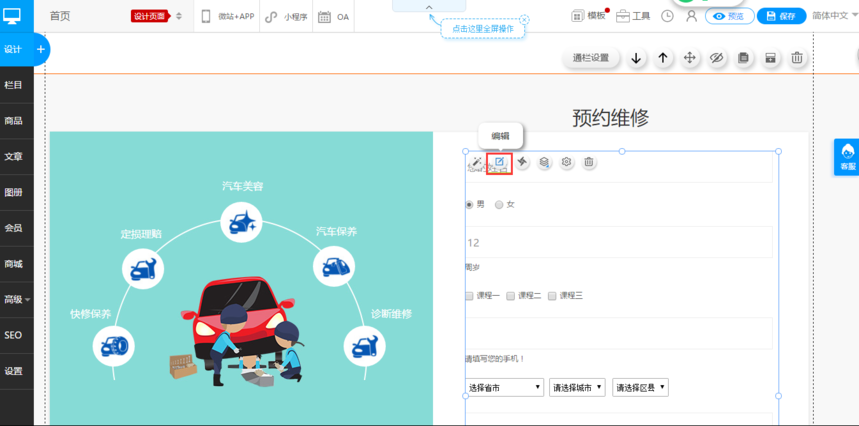Click the layers icon in form toolbar
This screenshot has width=859, height=426.
click(x=544, y=162)
